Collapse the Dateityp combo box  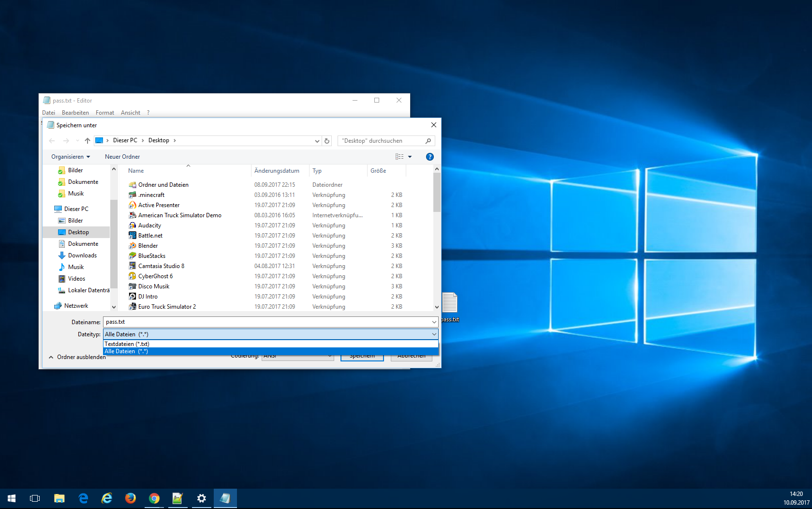click(x=434, y=334)
